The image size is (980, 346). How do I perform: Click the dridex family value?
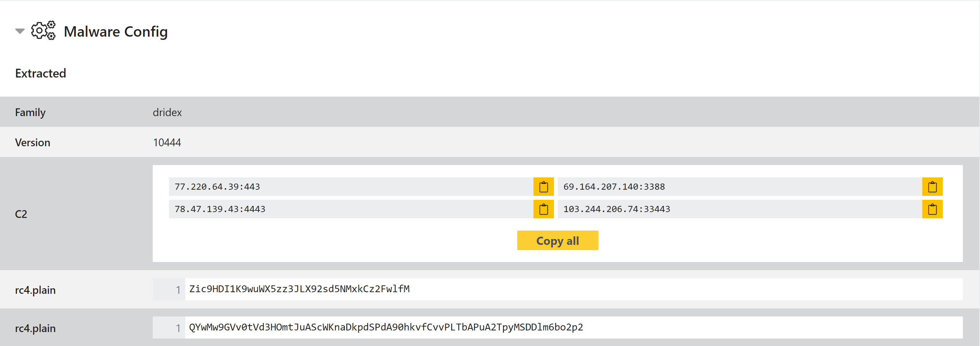(x=167, y=112)
